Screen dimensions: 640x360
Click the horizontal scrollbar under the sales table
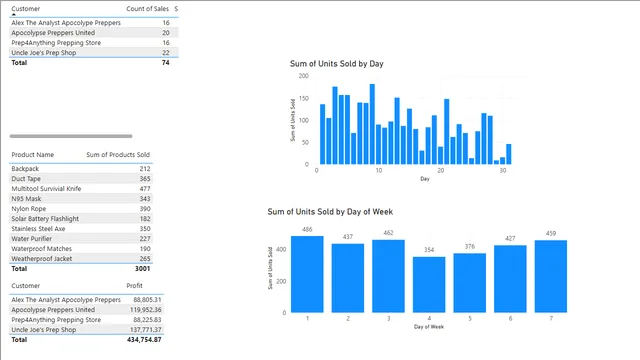pyautogui.click(x=71, y=136)
